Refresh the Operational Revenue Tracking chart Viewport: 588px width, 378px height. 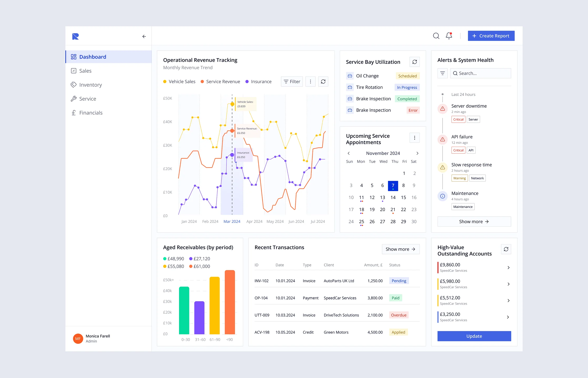pyautogui.click(x=323, y=82)
